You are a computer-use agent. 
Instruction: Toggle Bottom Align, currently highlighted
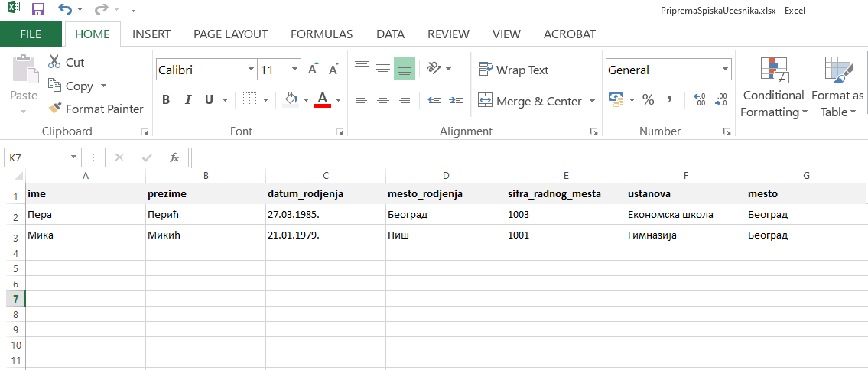click(x=405, y=69)
